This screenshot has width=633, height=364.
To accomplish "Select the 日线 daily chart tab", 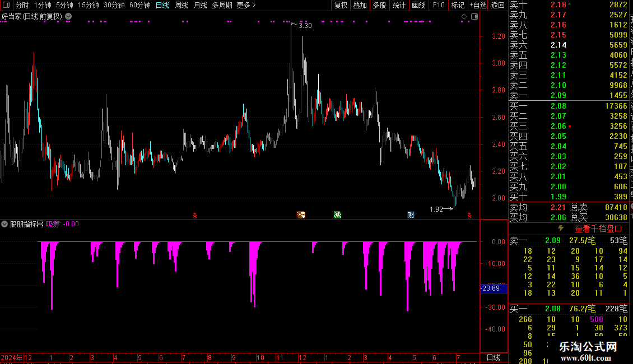I will [162, 5].
